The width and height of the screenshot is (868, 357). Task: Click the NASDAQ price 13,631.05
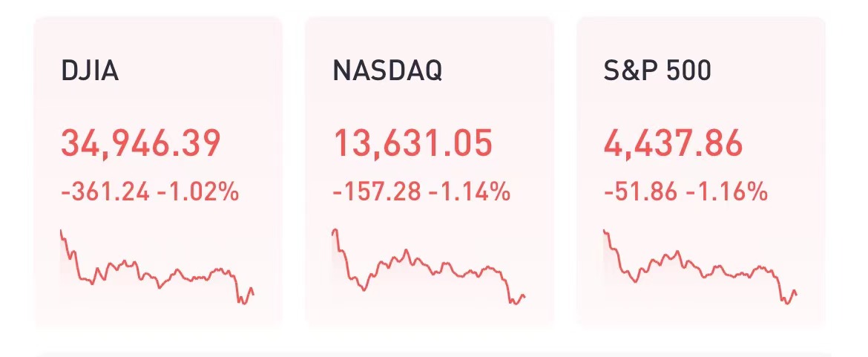click(x=412, y=143)
